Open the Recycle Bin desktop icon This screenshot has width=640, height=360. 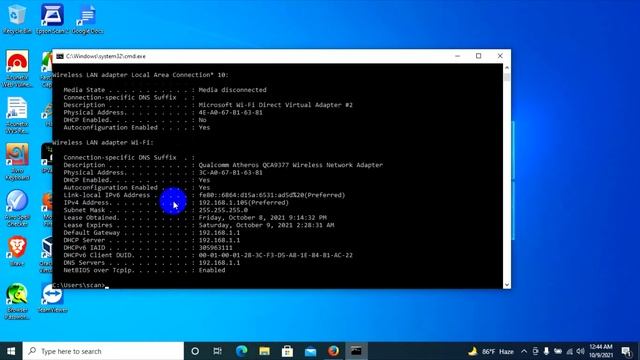click(17, 19)
